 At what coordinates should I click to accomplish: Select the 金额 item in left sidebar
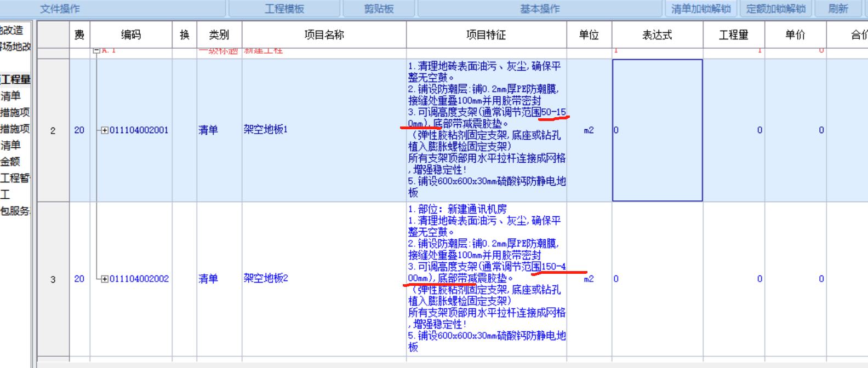coord(10,162)
